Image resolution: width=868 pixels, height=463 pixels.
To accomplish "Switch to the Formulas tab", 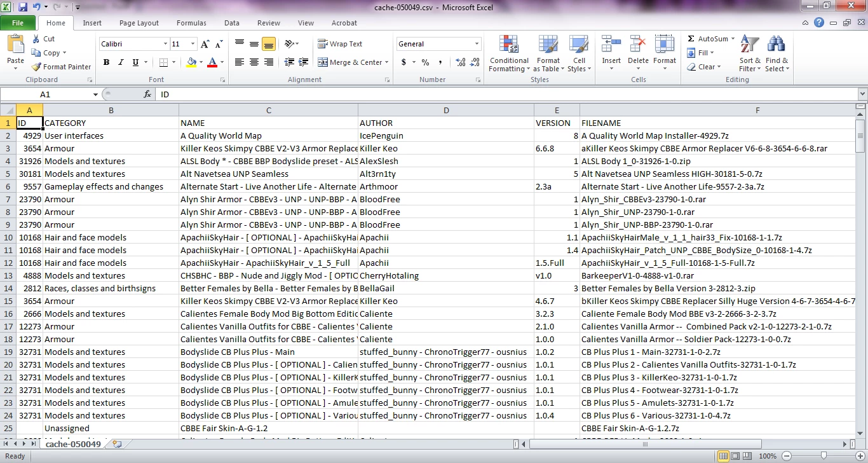I will (x=191, y=23).
